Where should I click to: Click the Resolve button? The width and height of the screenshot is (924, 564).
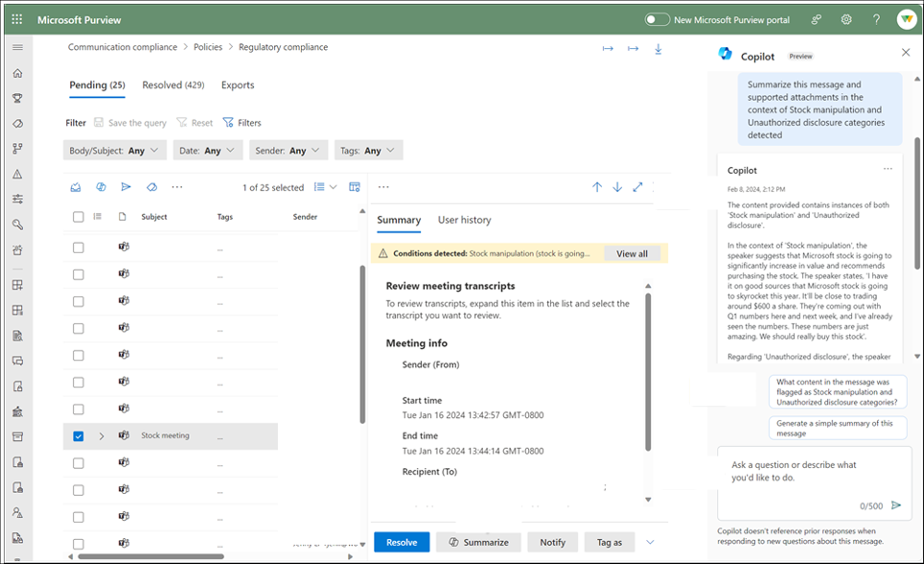(x=402, y=542)
